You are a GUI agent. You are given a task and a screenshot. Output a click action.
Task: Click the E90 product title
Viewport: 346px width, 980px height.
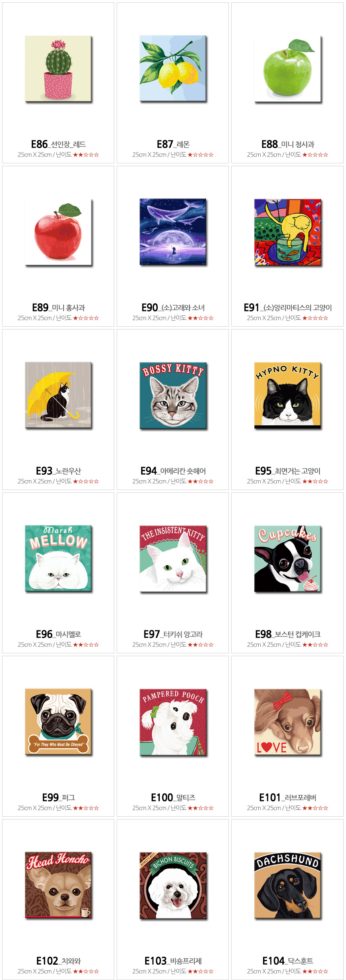[x=173, y=308]
